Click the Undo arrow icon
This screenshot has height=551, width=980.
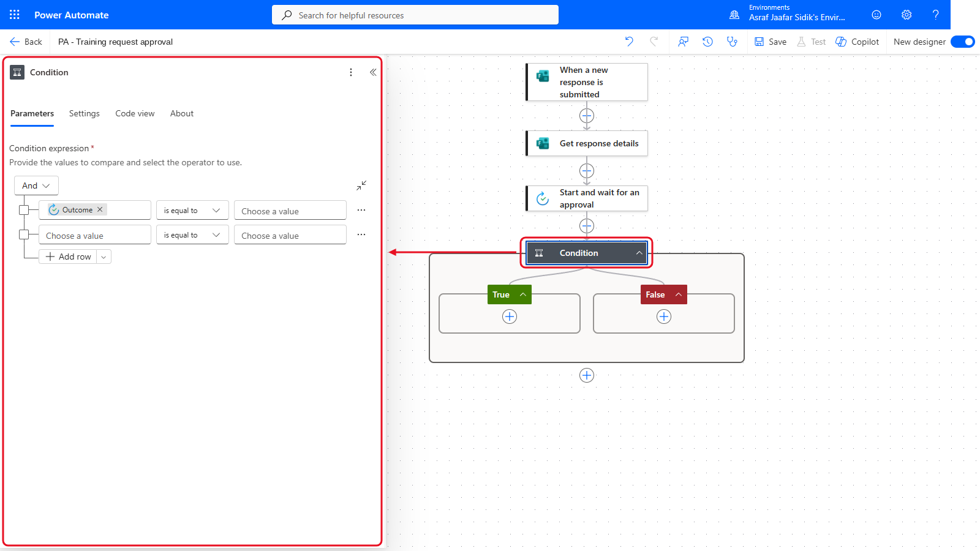click(x=629, y=42)
